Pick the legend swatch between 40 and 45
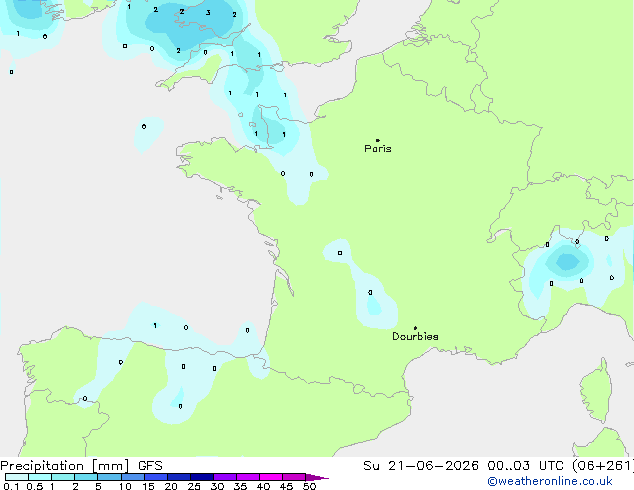 point(271,477)
